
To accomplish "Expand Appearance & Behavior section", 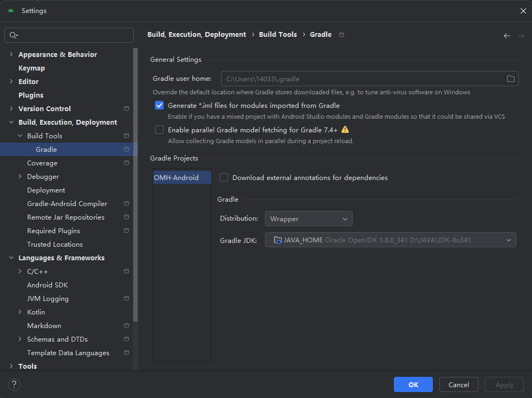I will pos(11,54).
